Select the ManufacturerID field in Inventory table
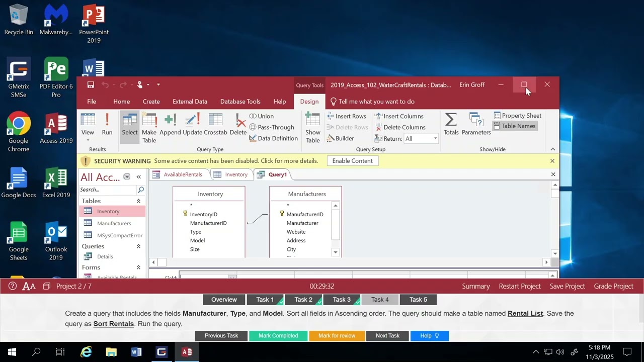The width and height of the screenshot is (644, 362). point(208,223)
